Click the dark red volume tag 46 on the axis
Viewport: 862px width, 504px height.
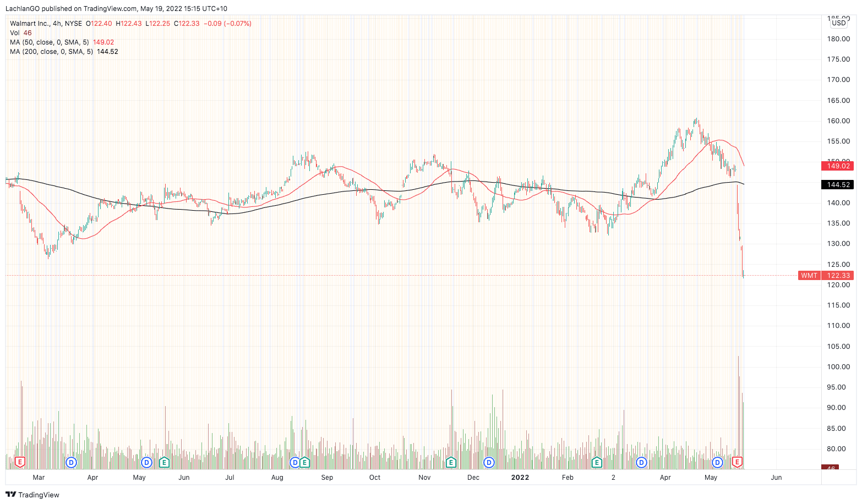pyautogui.click(x=830, y=468)
